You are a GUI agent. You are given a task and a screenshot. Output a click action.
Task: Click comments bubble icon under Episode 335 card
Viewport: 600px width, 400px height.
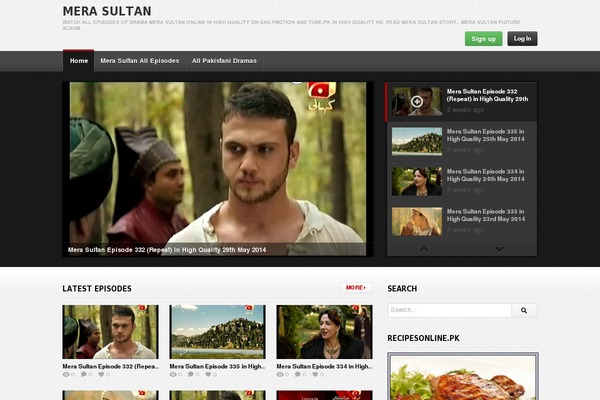tap(191, 374)
